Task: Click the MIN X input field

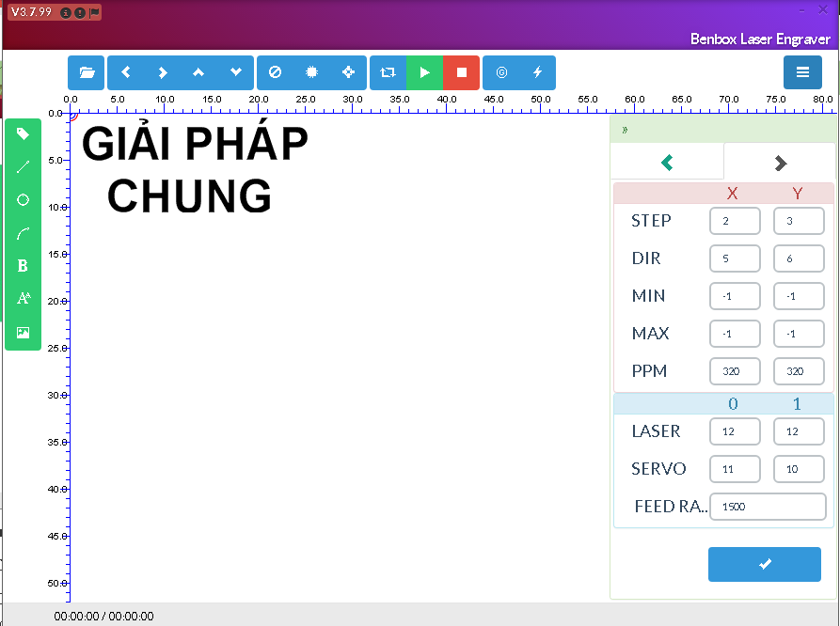Action: (x=735, y=296)
